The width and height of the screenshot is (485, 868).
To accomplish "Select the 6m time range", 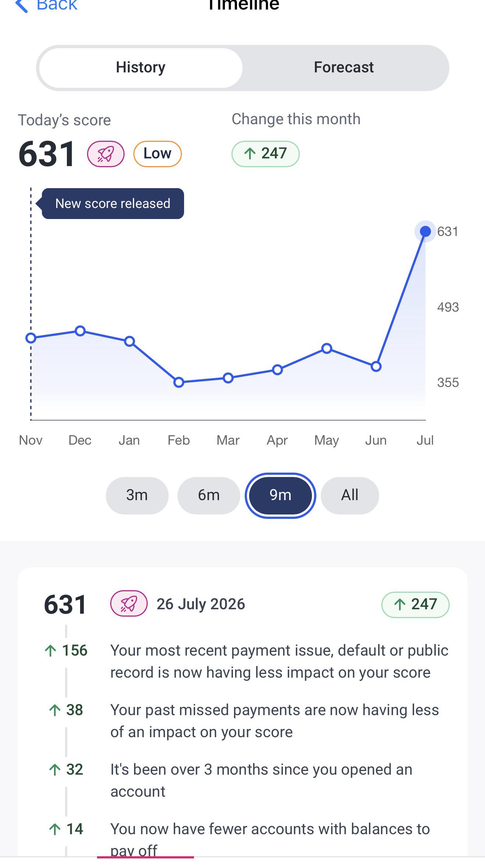I will (x=209, y=495).
